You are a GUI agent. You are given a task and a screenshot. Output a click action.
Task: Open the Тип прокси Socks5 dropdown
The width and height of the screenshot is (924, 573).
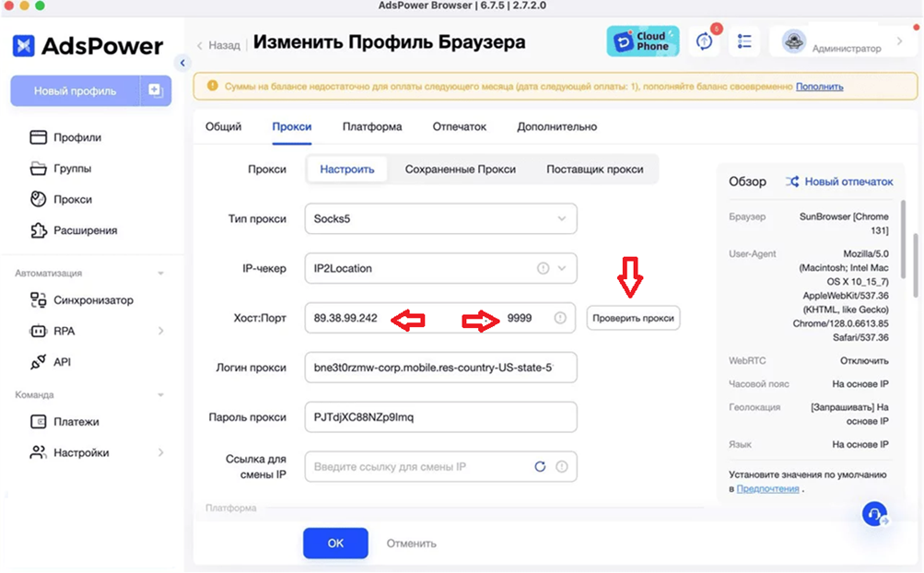pos(440,218)
